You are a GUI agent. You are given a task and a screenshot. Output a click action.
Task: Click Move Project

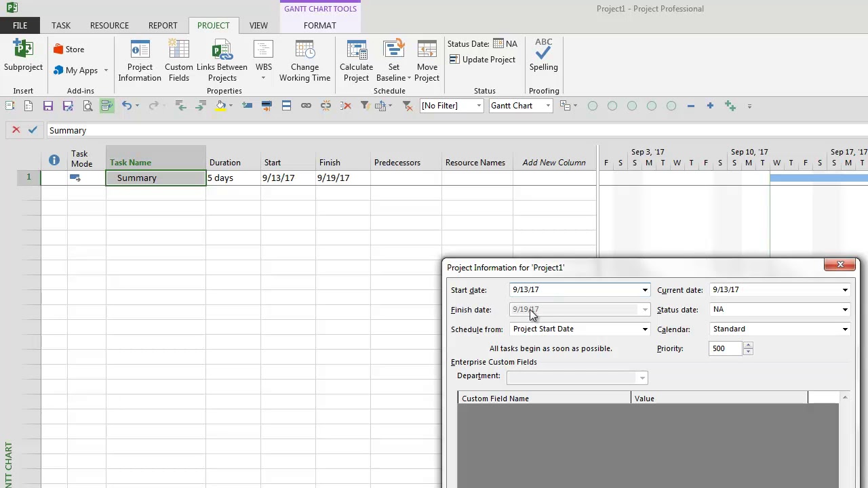(x=427, y=61)
